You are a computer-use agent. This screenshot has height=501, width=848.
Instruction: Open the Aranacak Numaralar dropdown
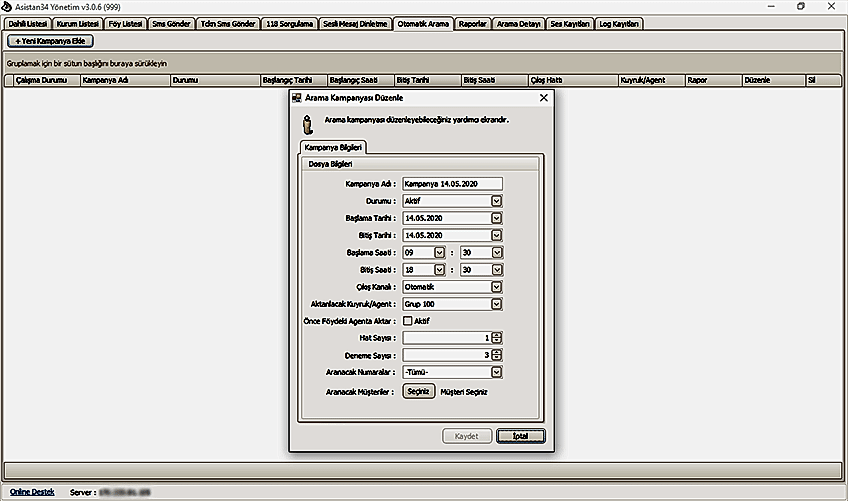click(497, 372)
